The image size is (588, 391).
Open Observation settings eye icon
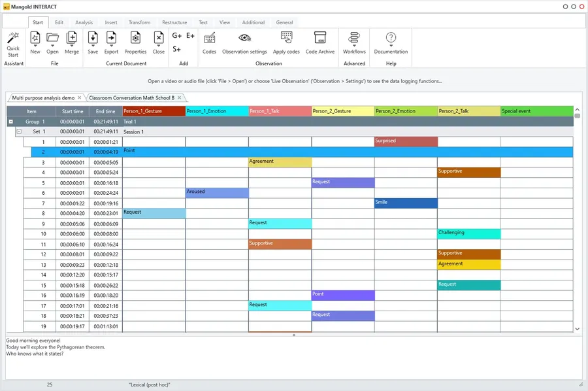244,39
